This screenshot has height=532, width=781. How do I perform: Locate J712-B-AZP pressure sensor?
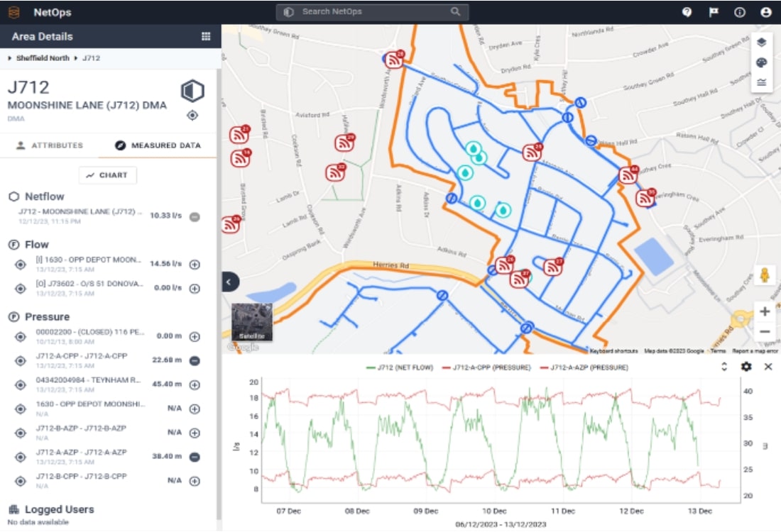pos(21,433)
